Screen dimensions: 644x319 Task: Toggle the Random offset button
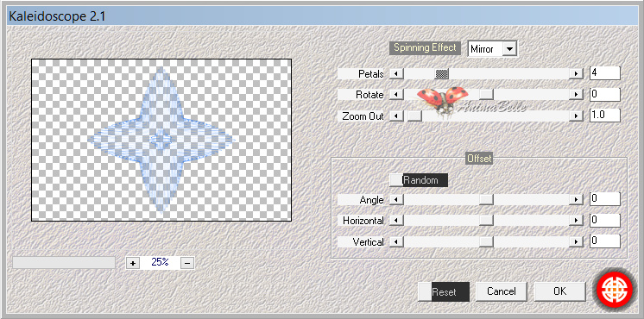[419, 180]
